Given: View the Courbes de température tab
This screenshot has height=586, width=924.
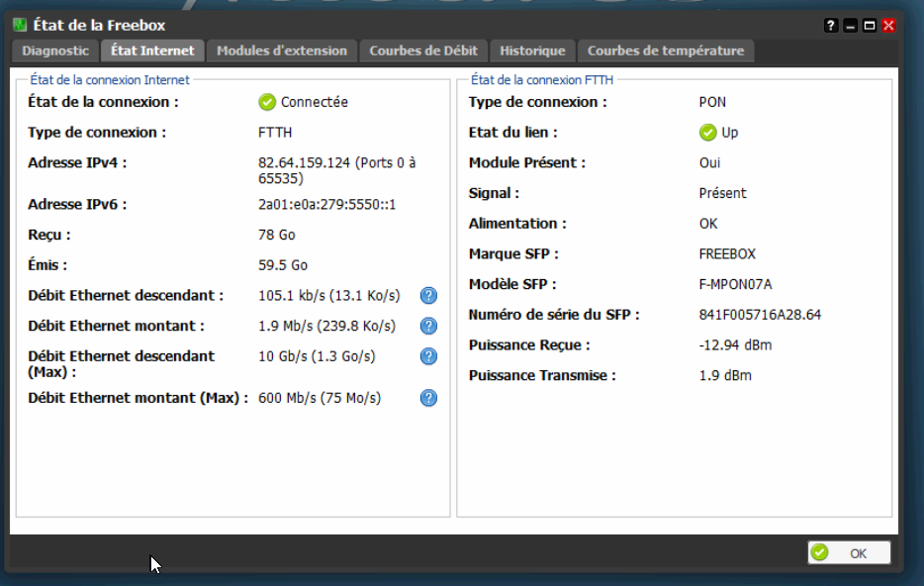Looking at the screenshot, I should 666,50.
